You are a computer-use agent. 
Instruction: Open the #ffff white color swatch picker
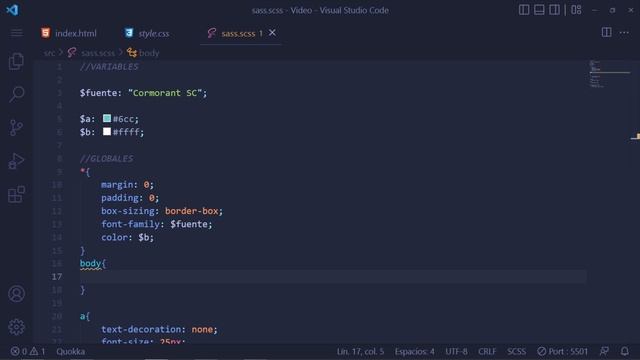click(x=107, y=131)
